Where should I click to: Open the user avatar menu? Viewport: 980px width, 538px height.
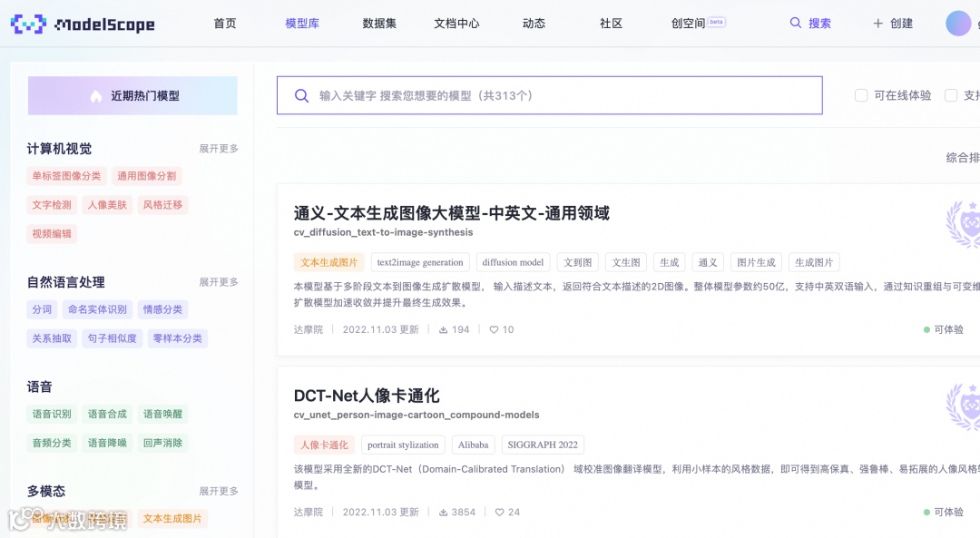point(958,23)
